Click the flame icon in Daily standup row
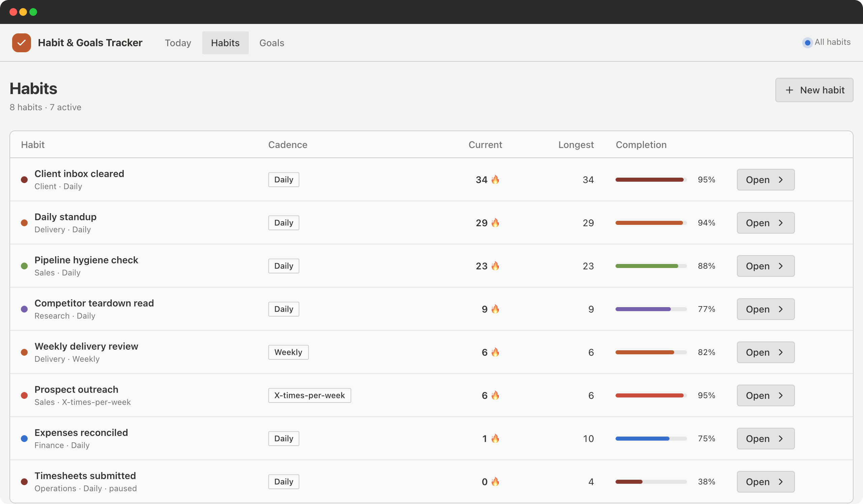 (x=495, y=223)
